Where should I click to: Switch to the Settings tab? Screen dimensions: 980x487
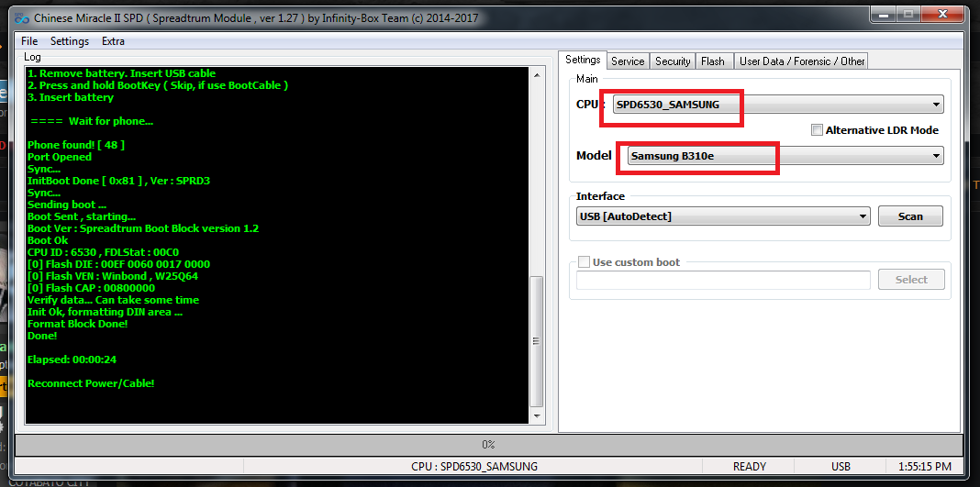point(583,60)
